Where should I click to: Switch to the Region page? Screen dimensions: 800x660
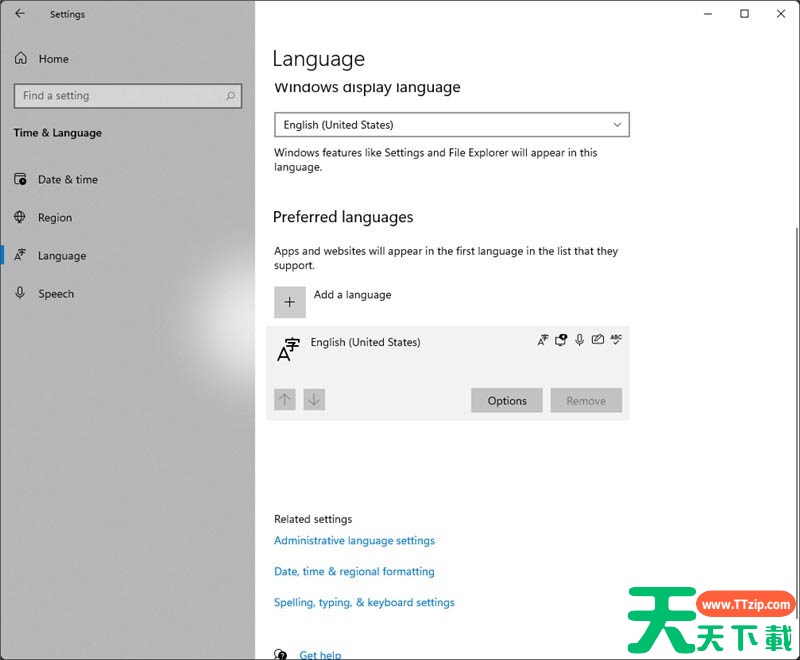click(55, 218)
